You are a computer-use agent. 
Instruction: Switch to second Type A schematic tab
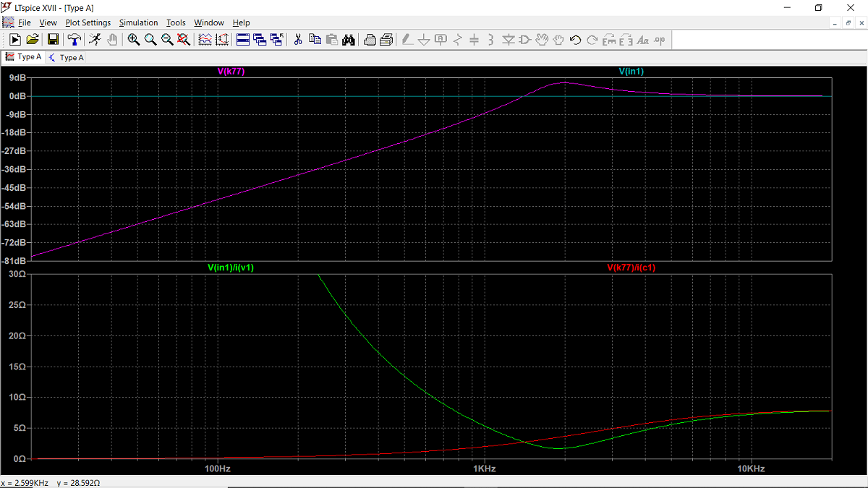67,57
